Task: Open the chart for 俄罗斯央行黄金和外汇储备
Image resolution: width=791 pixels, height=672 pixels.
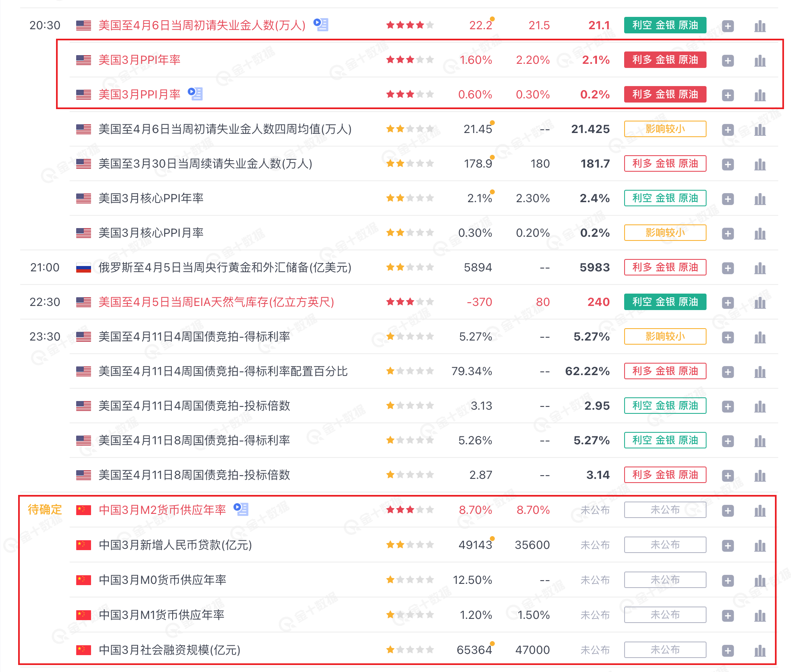Action: [x=760, y=268]
